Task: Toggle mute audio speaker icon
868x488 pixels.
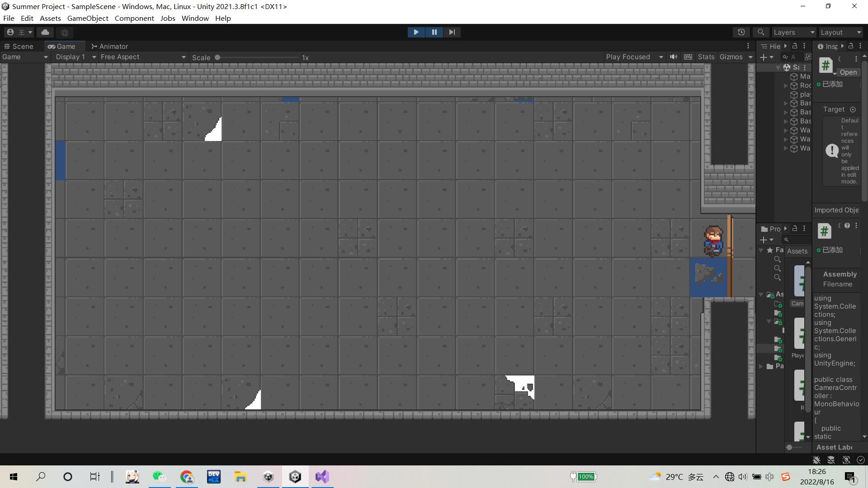Action: click(x=674, y=57)
